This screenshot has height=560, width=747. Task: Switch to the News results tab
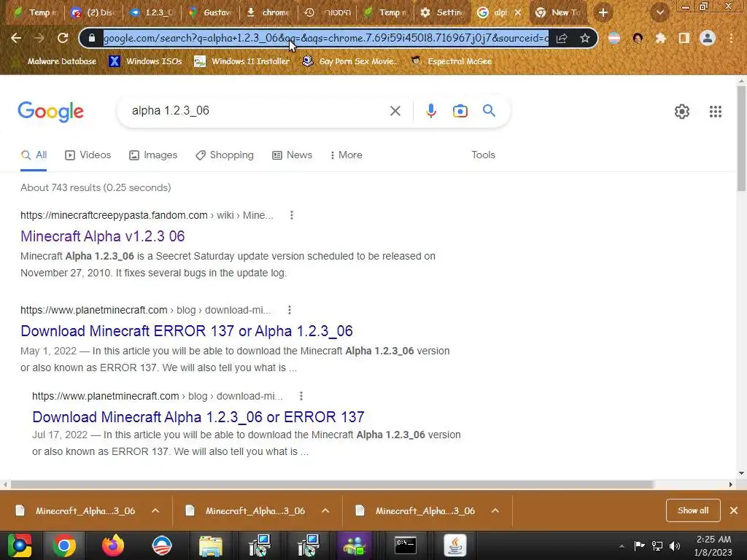292,155
